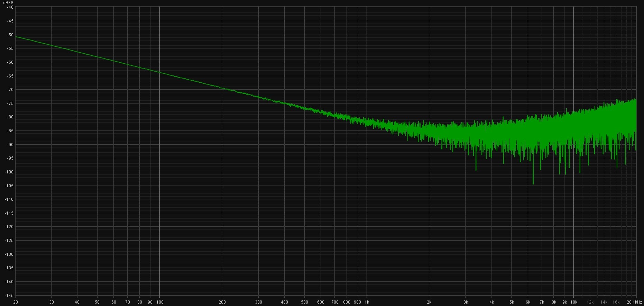Viewport: 644px width, 306px height.
Task: Select the 30 Hz frequency axis label
Action: click(x=52, y=302)
